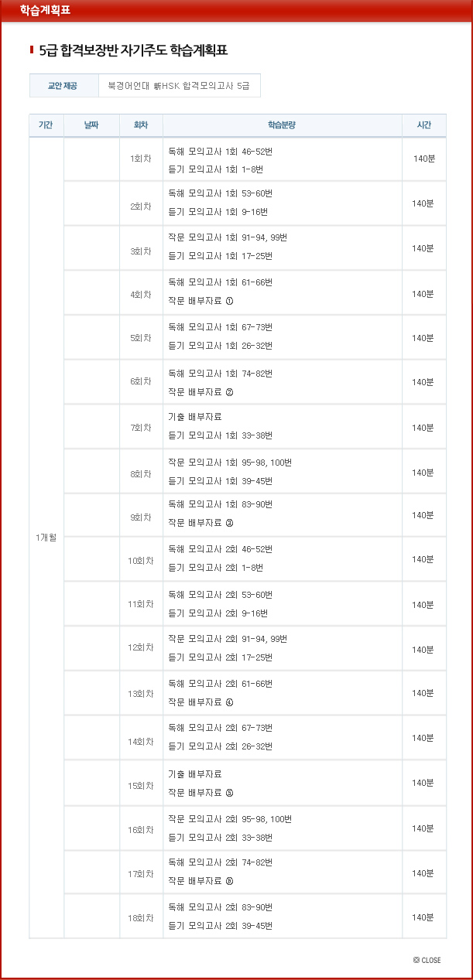Click the 시간 column header
The image size is (473, 980).
tap(423, 125)
